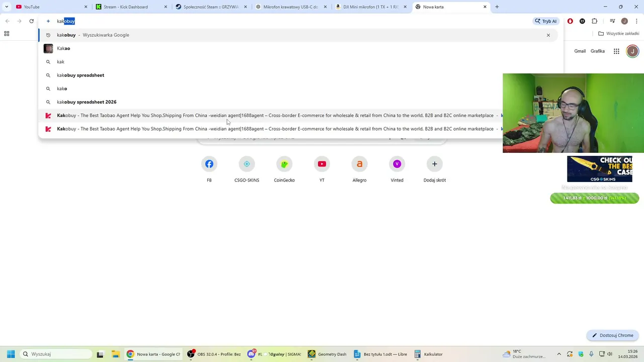Open the Discord Ogólny SIGMA taskbar item
The image size is (644, 362).
click(x=274, y=354)
